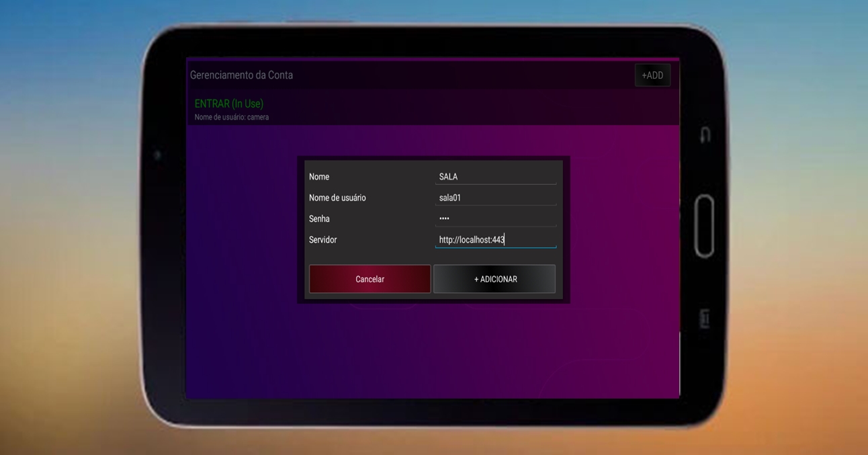Click the Senha label in the dialog
The width and height of the screenshot is (868, 455).
click(x=319, y=219)
